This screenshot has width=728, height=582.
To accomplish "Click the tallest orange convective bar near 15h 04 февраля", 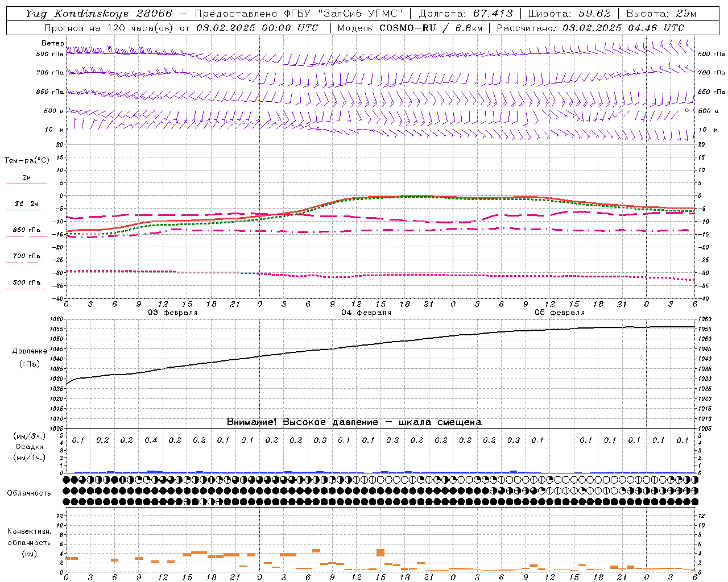I will pyautogui.click(x=380, y=552).
